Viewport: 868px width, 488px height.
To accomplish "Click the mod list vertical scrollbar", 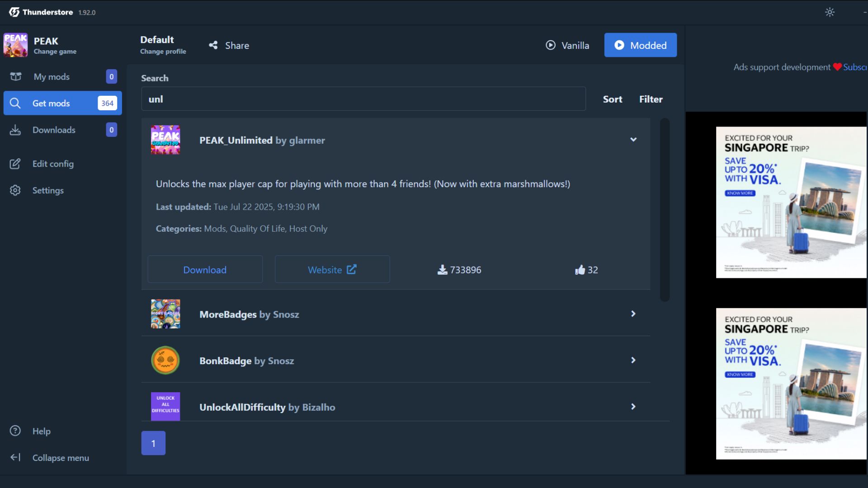I will 665,210.
